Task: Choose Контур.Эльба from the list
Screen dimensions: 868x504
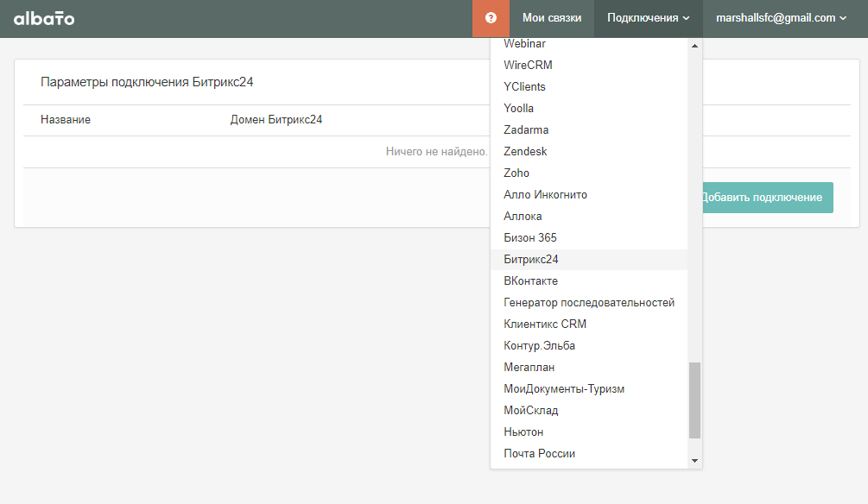Action: pos(589,346)
